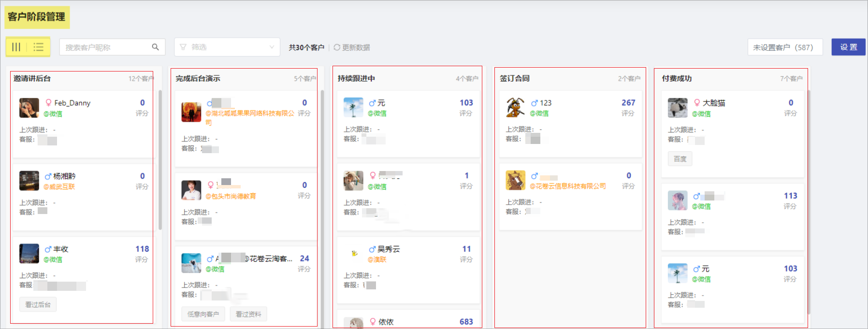Open the 未设置客户 (587) list
The image size is (868, 329).
pyautogui.click(x=785, y=47)
